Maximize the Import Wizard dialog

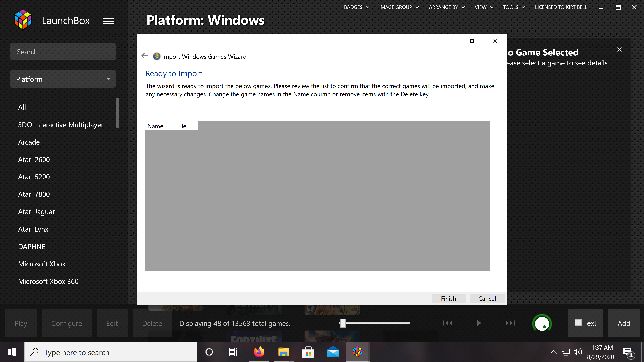(x=472, y=41)
